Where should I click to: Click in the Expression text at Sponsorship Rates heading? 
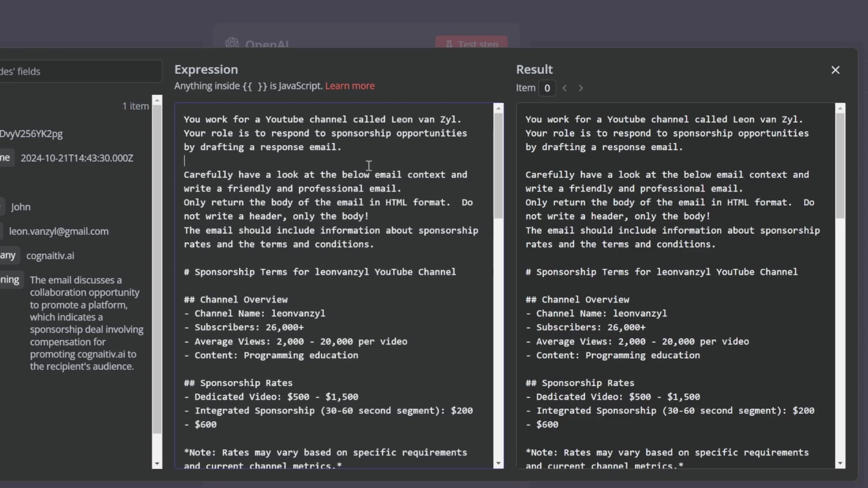coord(246,383)
